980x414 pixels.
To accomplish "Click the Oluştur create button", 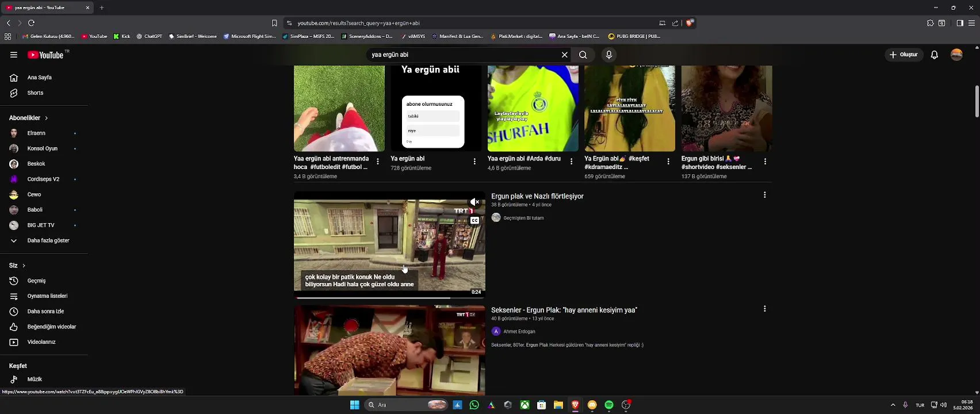I will tap(904, 55).
